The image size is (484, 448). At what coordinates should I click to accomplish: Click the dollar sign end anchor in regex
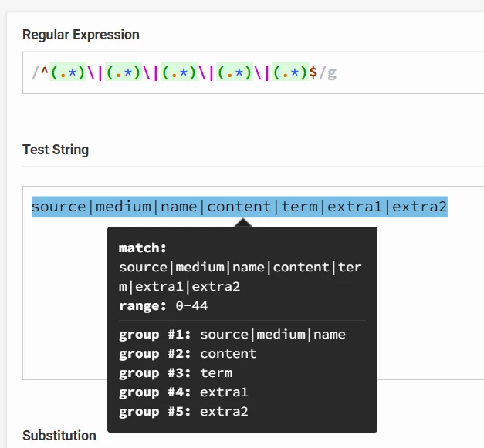[x=313, y=72]
